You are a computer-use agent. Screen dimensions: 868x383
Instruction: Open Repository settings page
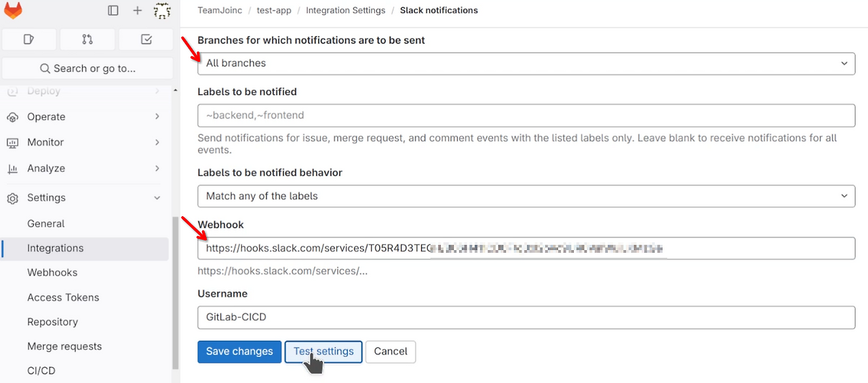click(52, 322)
